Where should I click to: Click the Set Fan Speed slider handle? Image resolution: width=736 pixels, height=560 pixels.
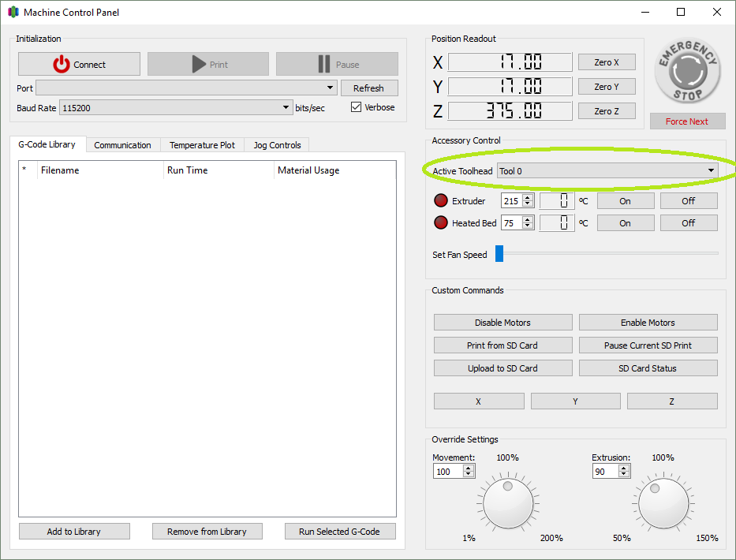[499, 254]
